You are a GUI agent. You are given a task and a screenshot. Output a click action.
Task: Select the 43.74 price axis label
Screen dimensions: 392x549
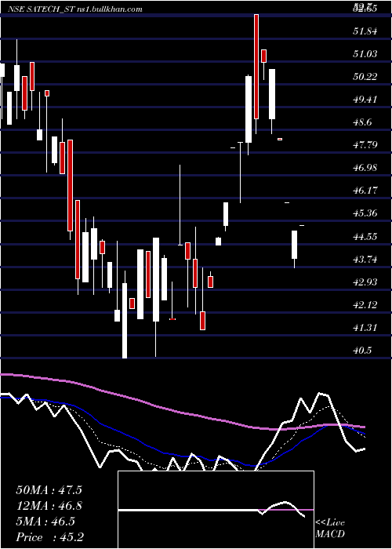[x=365, y=260]
